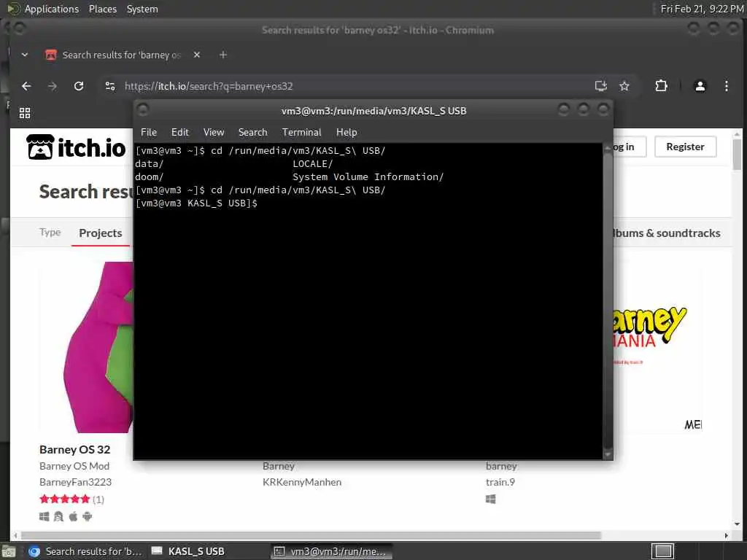This screenshot has height=560, width=747.
Task: Expand the tab search dropdown arrow
Action: tap(24, 55)
